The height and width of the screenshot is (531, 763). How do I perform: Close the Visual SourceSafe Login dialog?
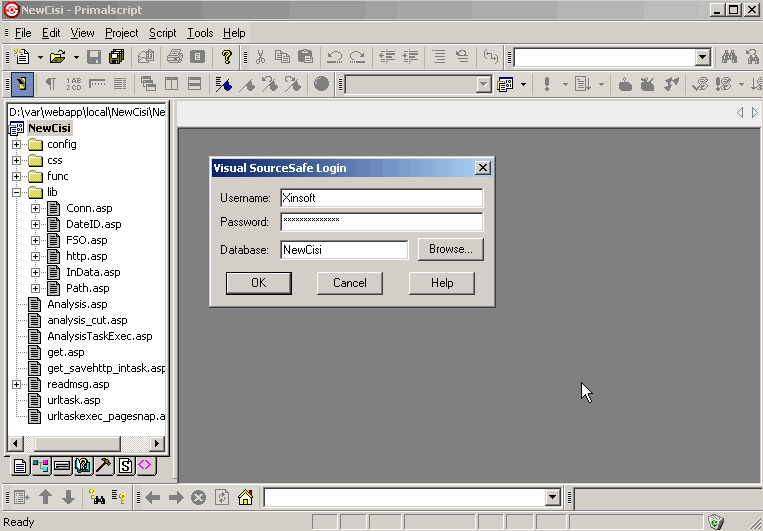pos(482,168)
